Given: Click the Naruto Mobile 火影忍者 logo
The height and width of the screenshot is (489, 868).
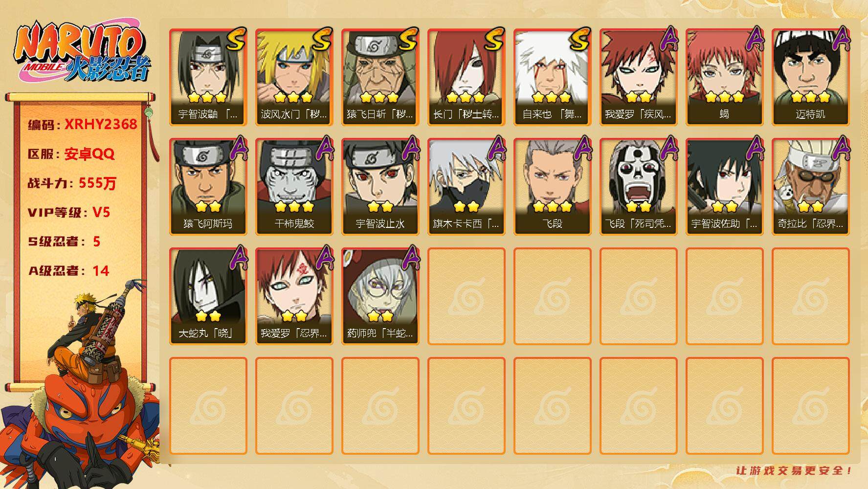Looking at the screenshot, I should tap(82, 53).
